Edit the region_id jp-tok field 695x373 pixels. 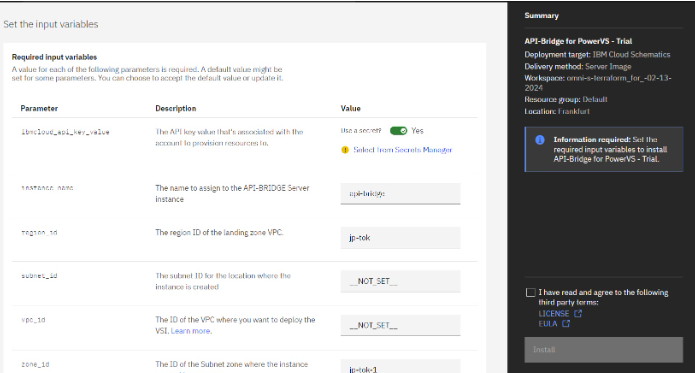(400, 238)
